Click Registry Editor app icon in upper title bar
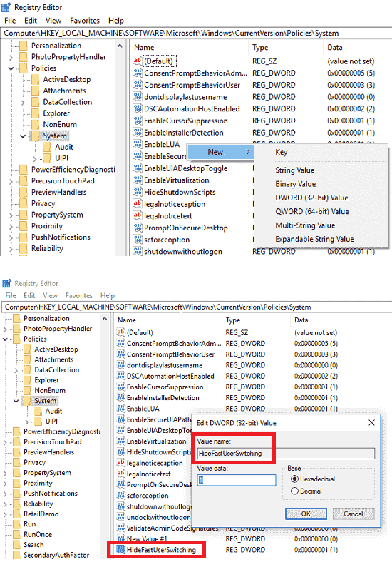 click(x=6, y=7)
